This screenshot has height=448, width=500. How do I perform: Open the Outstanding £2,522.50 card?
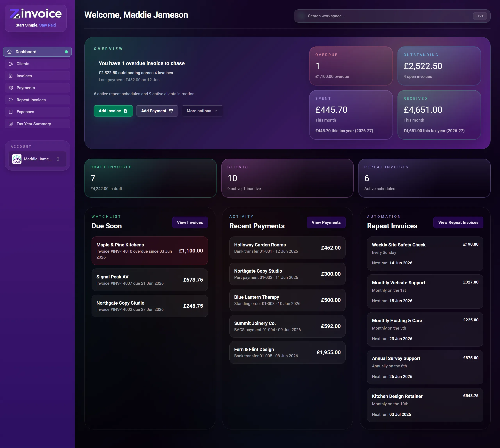439,66
